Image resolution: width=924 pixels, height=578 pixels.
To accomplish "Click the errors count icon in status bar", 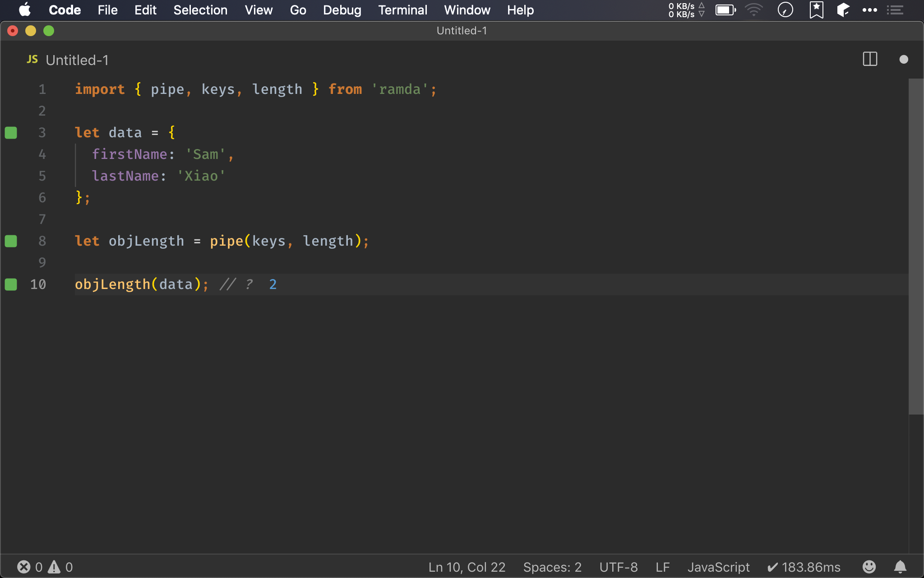I will pyautogui.click(x=23, y=567).
